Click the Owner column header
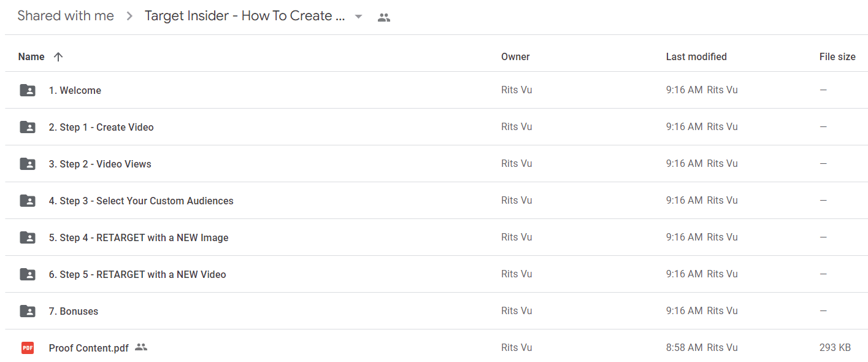Image resolution: width=868 pixels, height=362 pixels. 515,56
